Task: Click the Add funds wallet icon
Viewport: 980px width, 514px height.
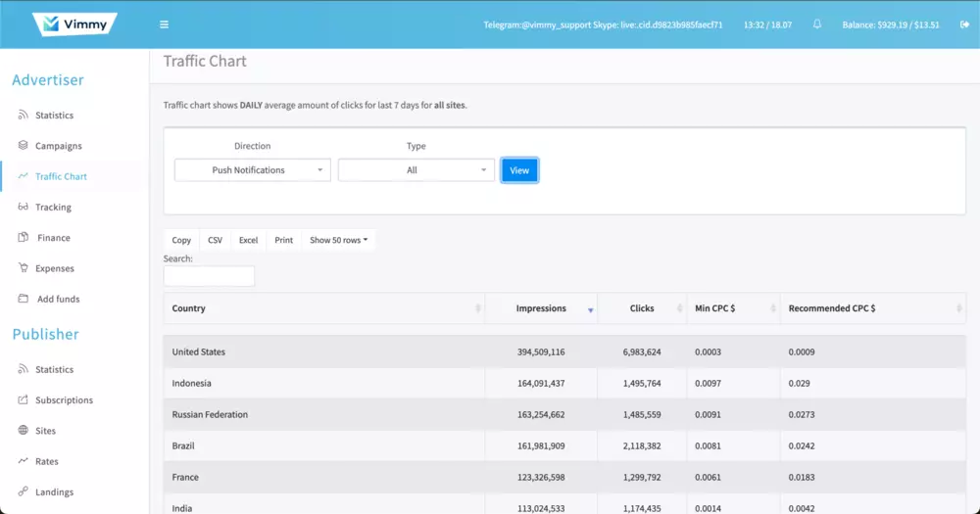Action: coord(24,299)
